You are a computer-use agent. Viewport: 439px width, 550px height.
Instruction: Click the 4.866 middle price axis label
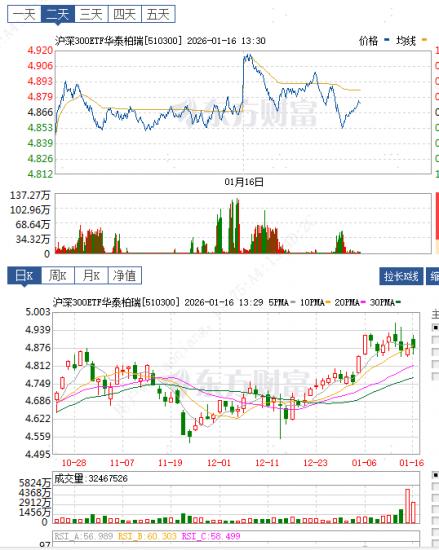tap(40, 112)
